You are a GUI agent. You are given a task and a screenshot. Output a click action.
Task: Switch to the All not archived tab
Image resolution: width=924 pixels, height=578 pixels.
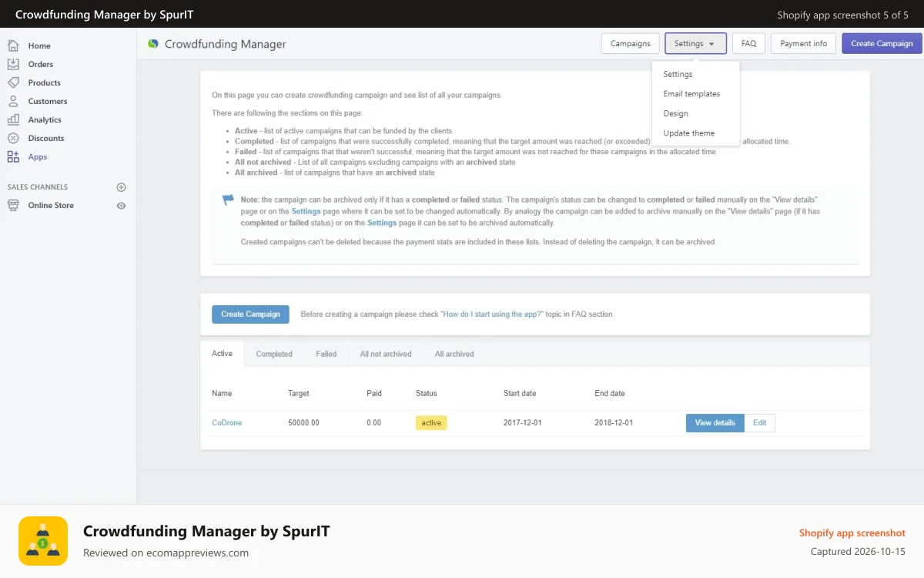(386, 354)
